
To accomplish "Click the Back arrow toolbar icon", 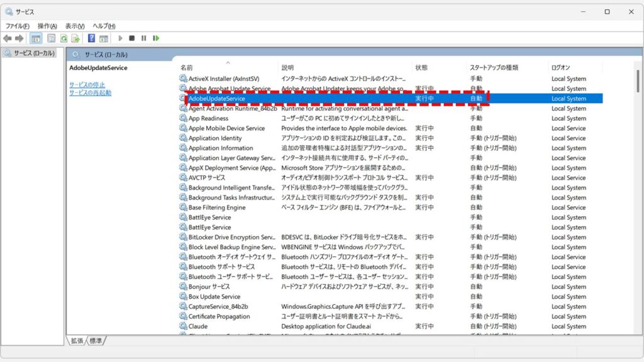I will pyautogui.click(x=8, y=38).
